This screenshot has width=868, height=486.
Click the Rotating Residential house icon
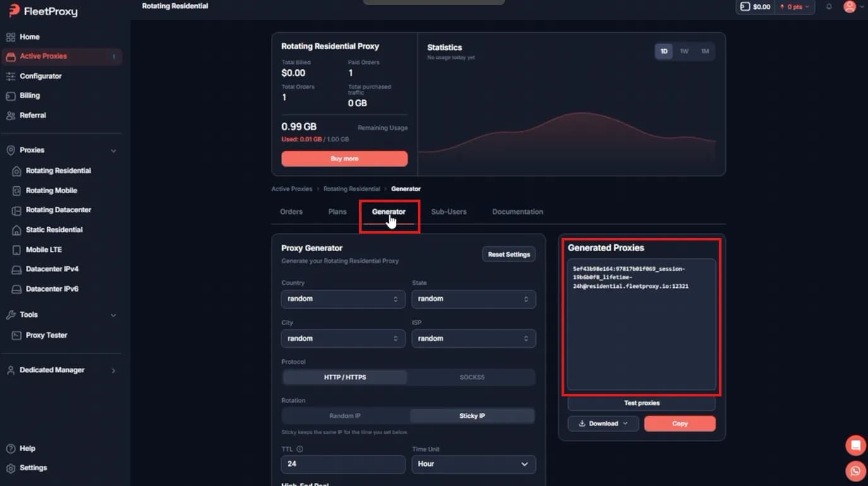(x=17, y=171)
